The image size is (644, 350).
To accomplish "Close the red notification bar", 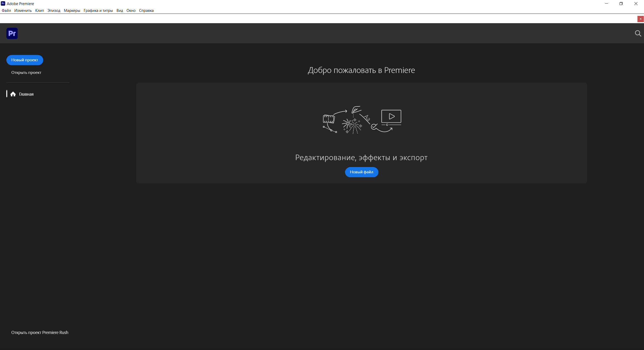I will tap(640, 19).
